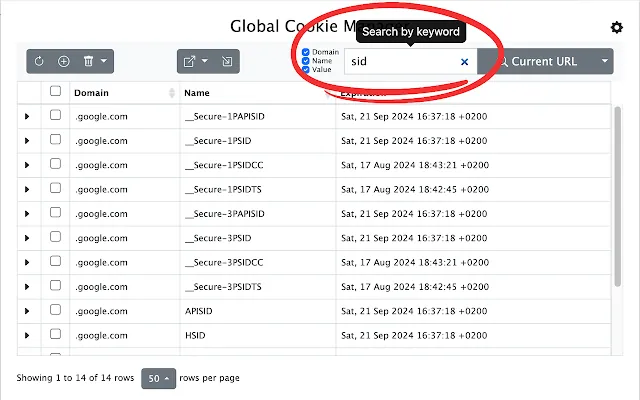
Task: Select checkbox for APISID row
Action: [55, 310]
